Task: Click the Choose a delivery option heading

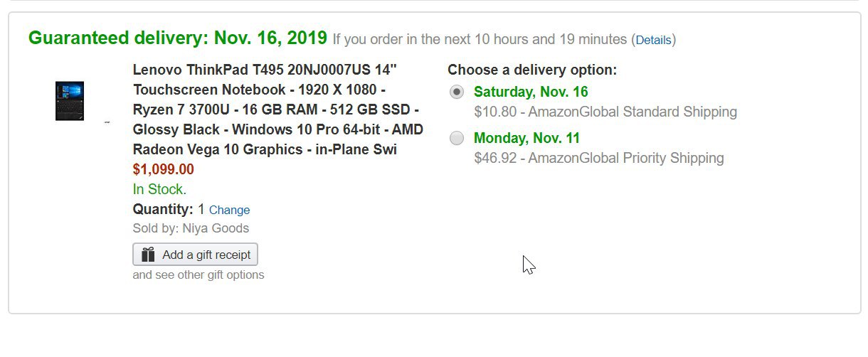Action: (x=532, y=70)
